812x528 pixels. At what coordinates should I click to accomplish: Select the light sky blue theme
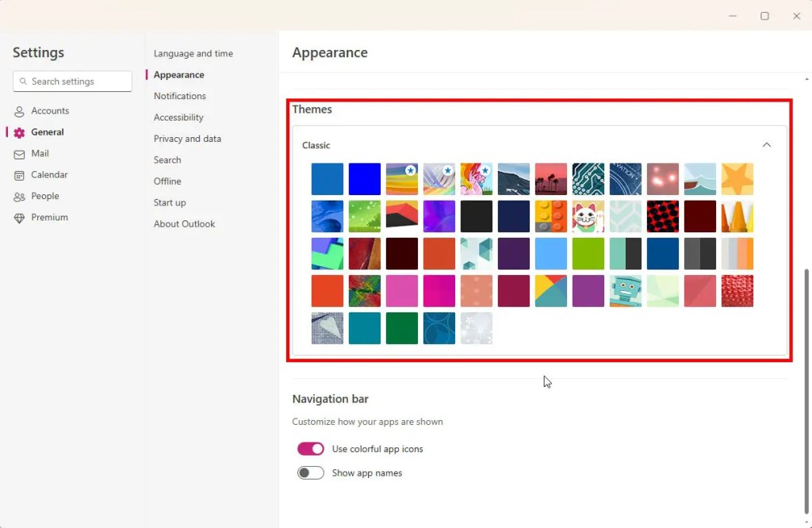(551, 254)
